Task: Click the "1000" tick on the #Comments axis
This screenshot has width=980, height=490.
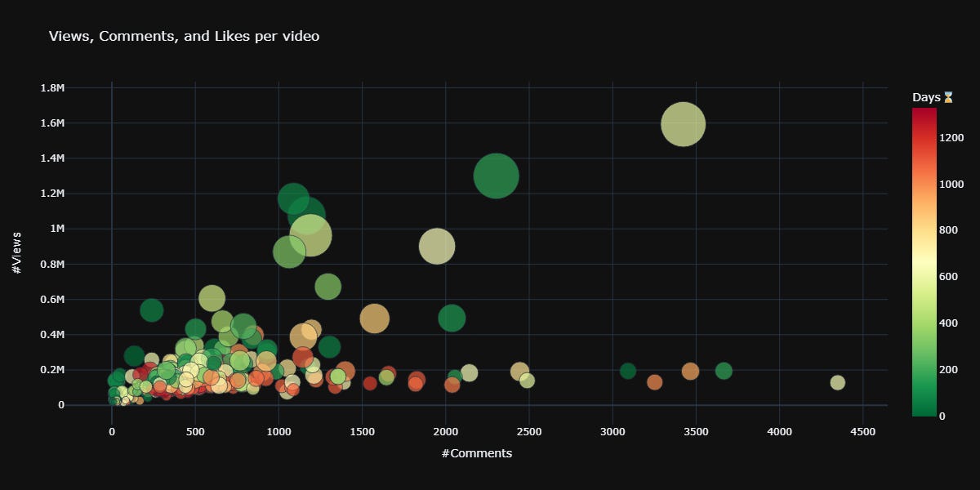Action: [278, 432]
